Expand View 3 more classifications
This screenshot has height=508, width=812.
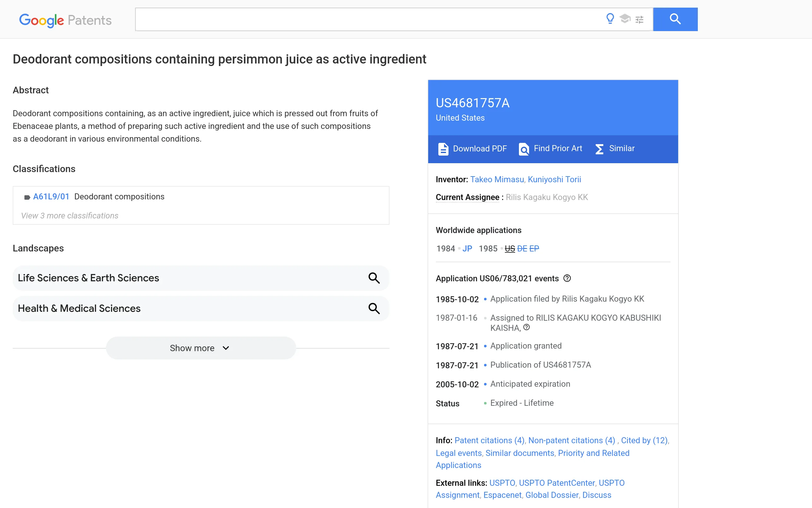click(x=70, y=216)
